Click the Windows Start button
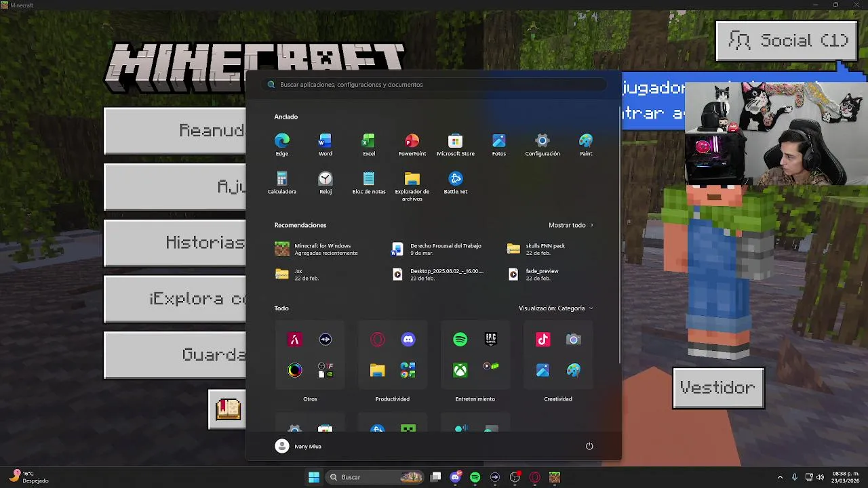This screenshot has width=868, height=488. 314,477
